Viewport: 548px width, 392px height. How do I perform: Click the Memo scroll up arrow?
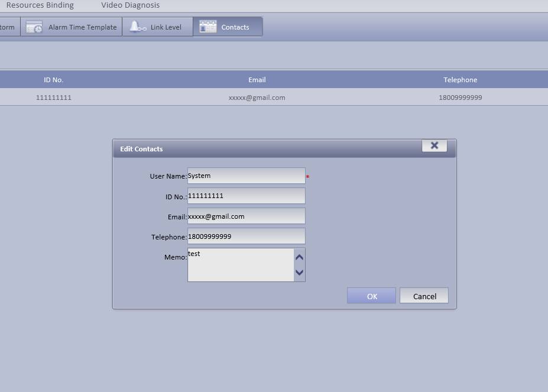(300, 257)
